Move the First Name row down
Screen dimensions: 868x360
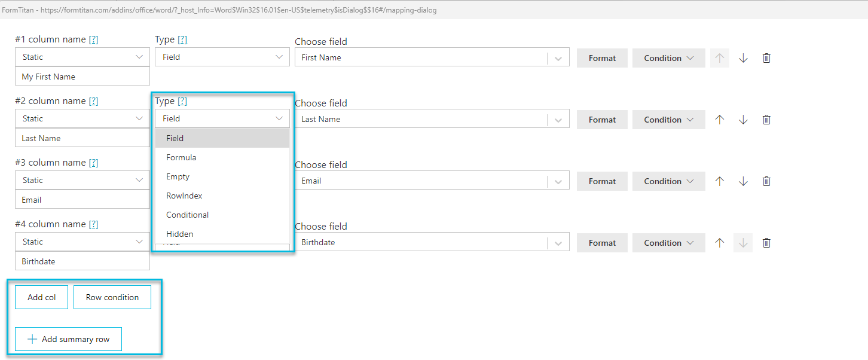click(x=742, y=57)
